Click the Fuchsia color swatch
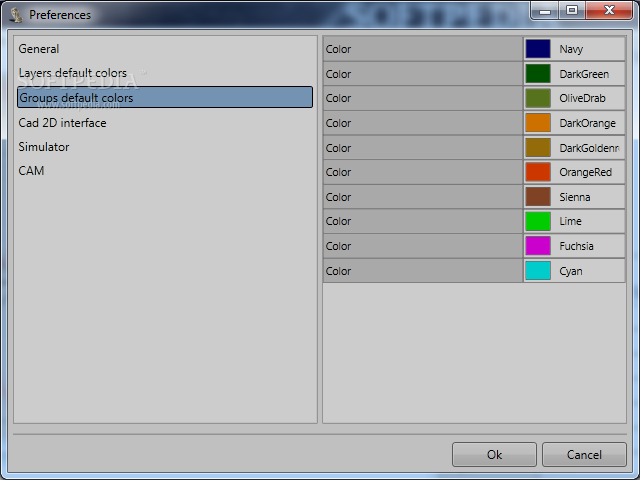The image size is (640, 480). pos(538,246)
